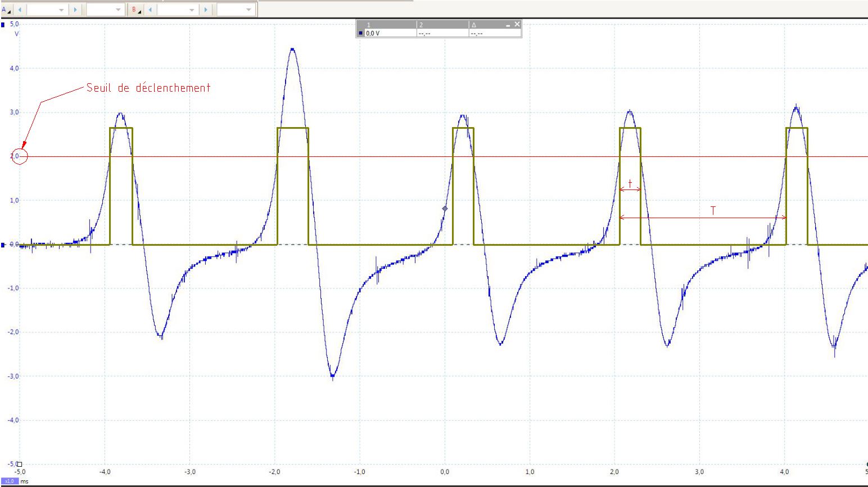Click the time ruler handle at bottom-left corner
Viewport: 868px width, 487px height.
point(20,465)
